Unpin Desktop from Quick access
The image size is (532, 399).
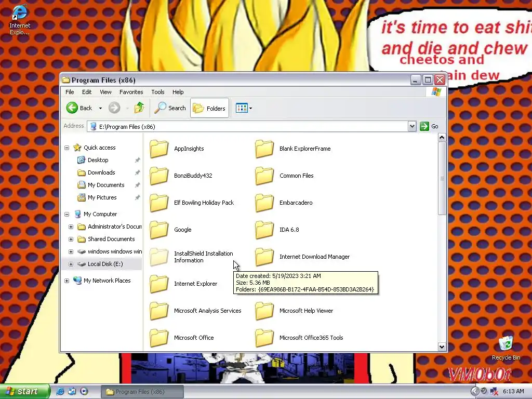tap(137, 160)
